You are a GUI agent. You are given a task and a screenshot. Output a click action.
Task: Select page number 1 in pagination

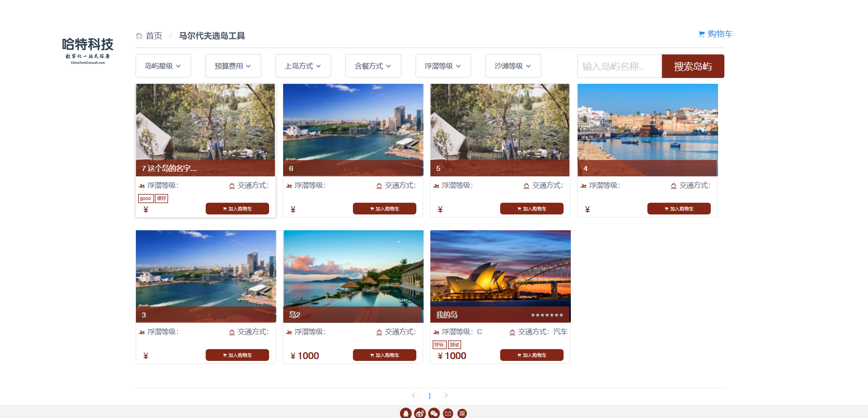click(429, 396)
